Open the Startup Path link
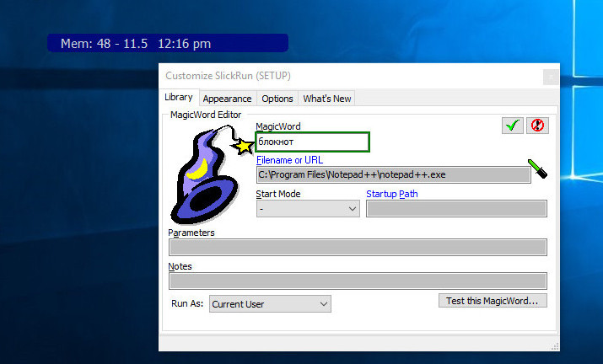Screen dimensions: 603x364 click(x=392, y=194)
